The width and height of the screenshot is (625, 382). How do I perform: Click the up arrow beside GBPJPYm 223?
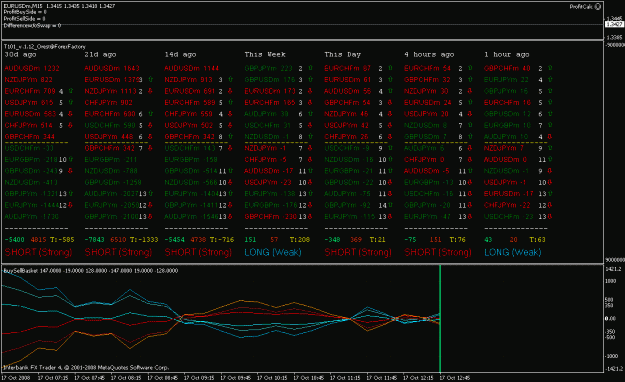[x=311, y=68]
